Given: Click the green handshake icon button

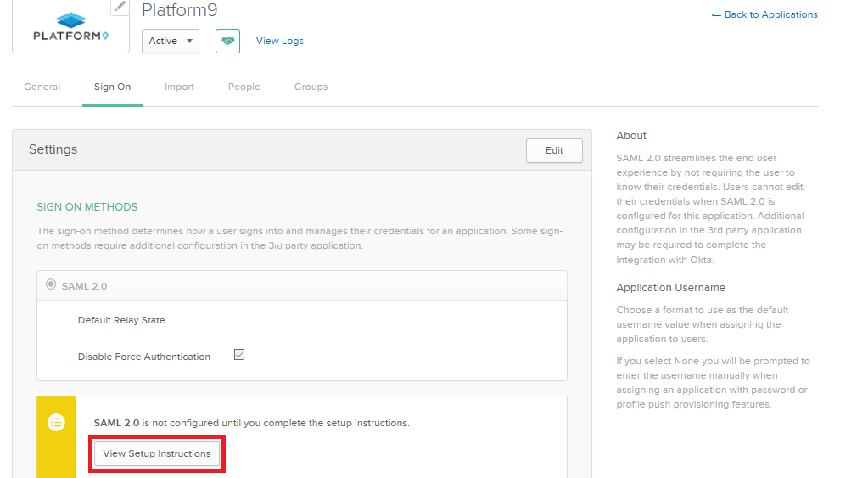Looking at the screenshot, I should coord(227,41).
